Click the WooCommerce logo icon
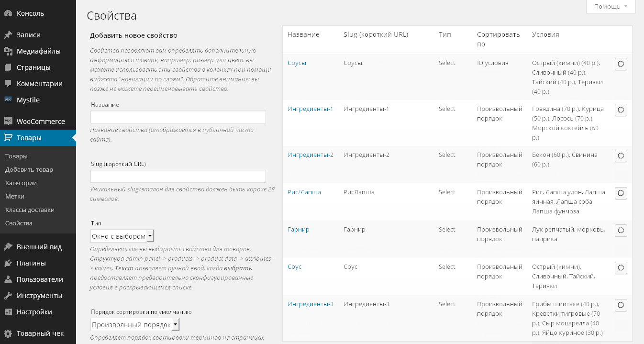 point(8,122)
